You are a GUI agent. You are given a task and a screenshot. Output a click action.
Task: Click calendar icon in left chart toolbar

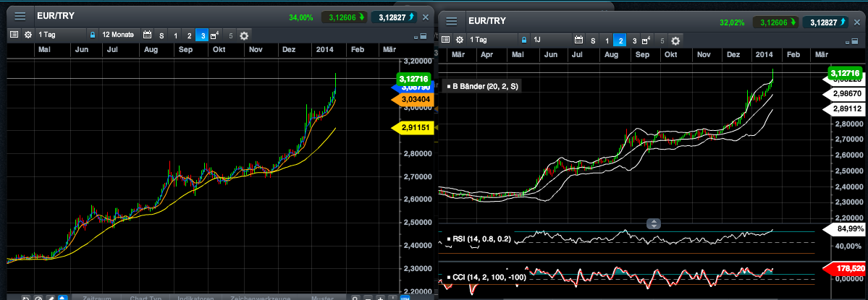coord(148,35)
